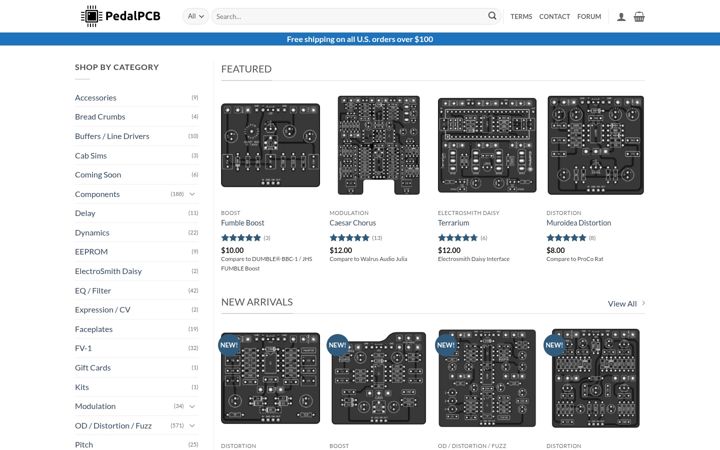Screen dimensions: 720x450
Task: Click the Muroidea Distortion star rating
Action: coord(566,238)
